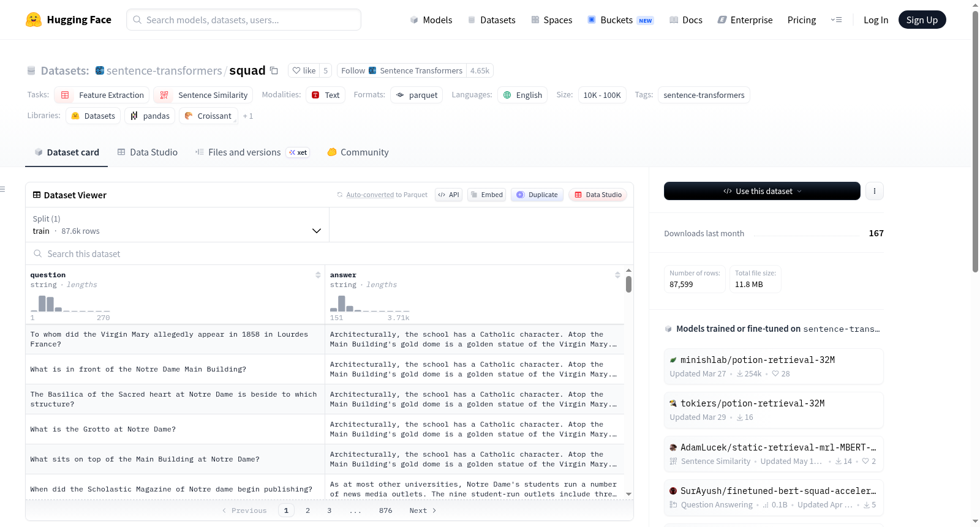Open the three-dot dataset options menu
Screen dimensions: 980x527
(x=875, y=191)
